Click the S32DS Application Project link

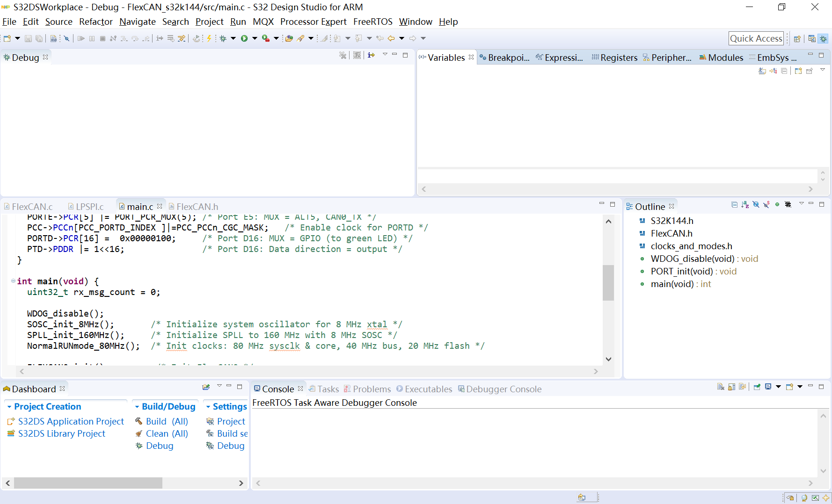point(71,421)
